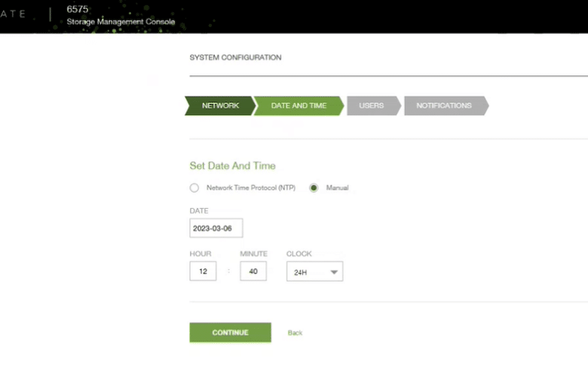Click the 6575 model number in header
The width and height of the screenshot is (588, 389).
(x=77, y=9)
